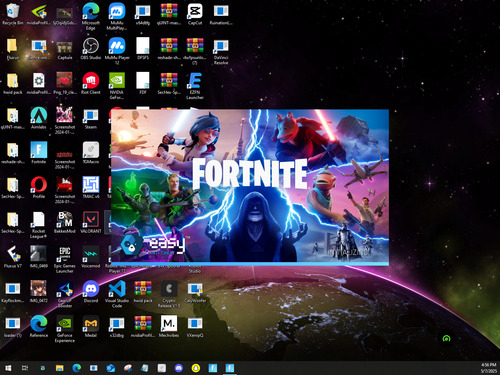Open the KeyRockm desktop icon
Viewport: 500px width, 375px height.
(12, 292)
